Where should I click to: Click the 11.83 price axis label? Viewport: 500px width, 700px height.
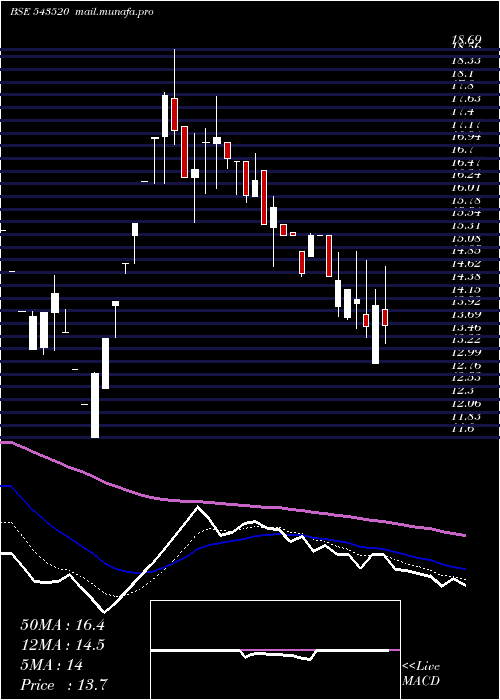click(466, 417)
